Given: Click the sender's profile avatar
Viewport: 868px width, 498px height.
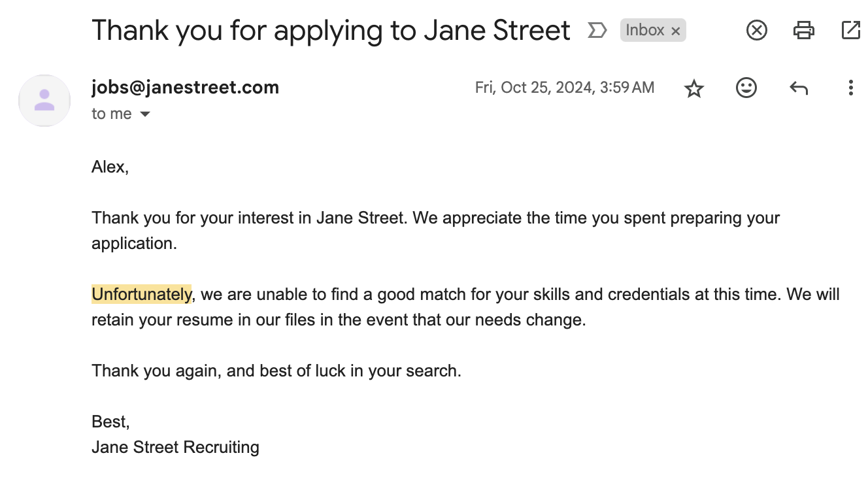Looking at the screenshot, I should coord(44,100).
